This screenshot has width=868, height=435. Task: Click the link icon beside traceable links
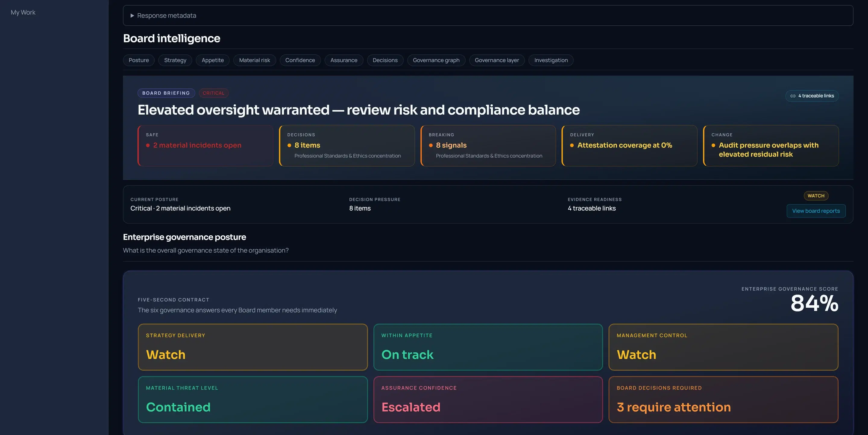tap(793, 96)
